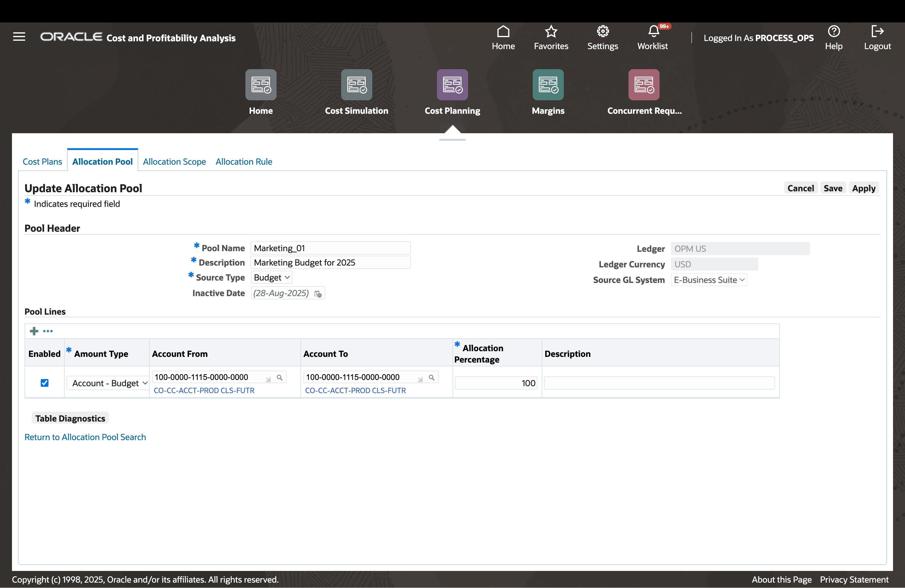Click the Allocation Percentage field
Viewport: 905px width, 588px height.
(496, 383)
